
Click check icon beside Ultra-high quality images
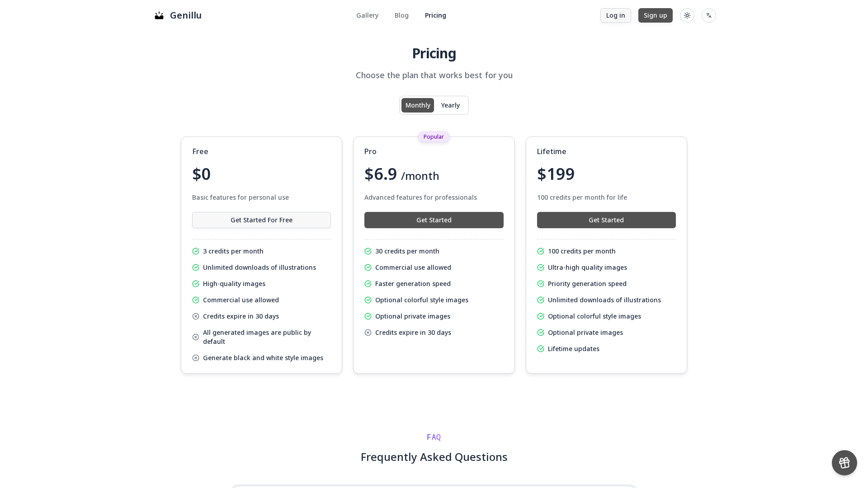541,267
